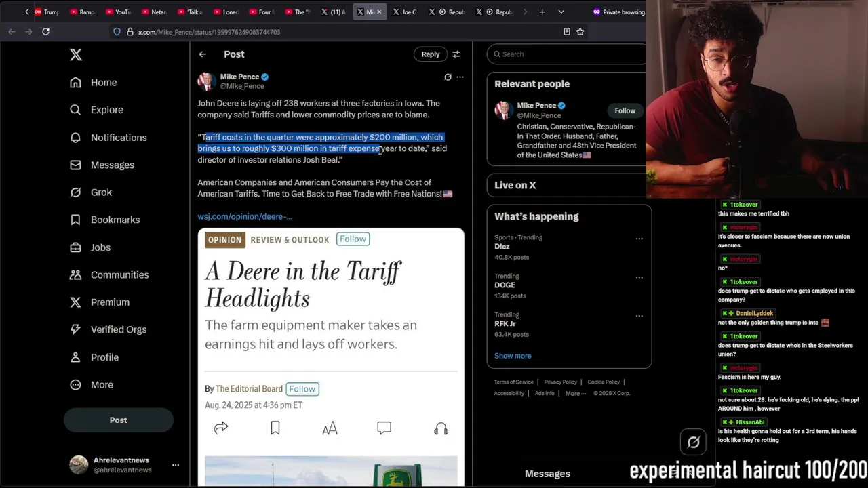Click the Verified Orgs lightning icon

click(x=75, y=329)
